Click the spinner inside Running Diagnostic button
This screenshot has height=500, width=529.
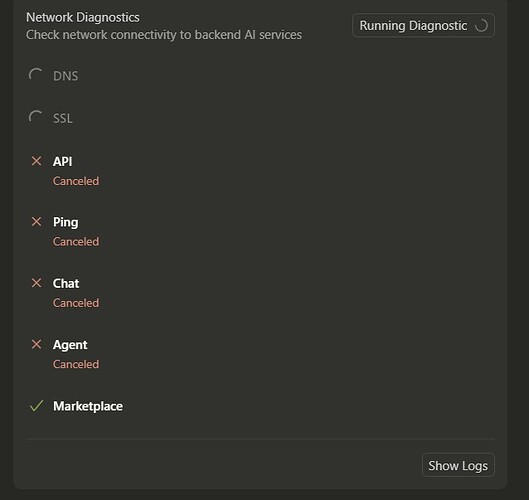click(x=481, y=26)
